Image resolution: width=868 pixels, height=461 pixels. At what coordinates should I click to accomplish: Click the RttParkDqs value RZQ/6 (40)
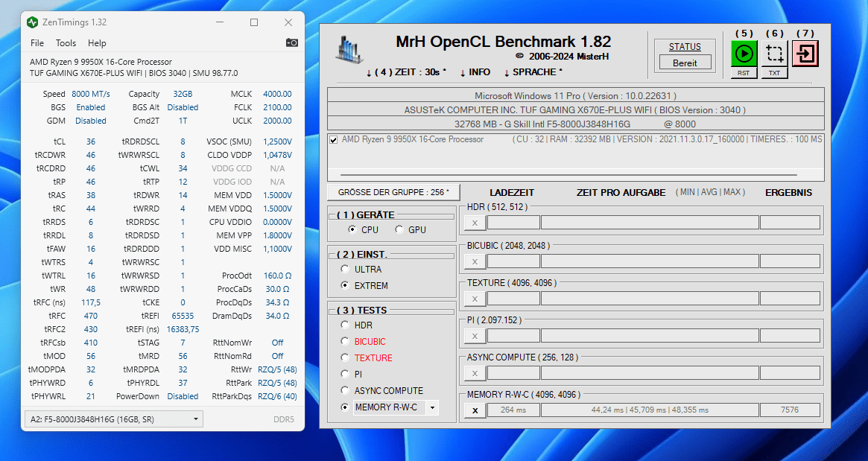click(277, 396)
